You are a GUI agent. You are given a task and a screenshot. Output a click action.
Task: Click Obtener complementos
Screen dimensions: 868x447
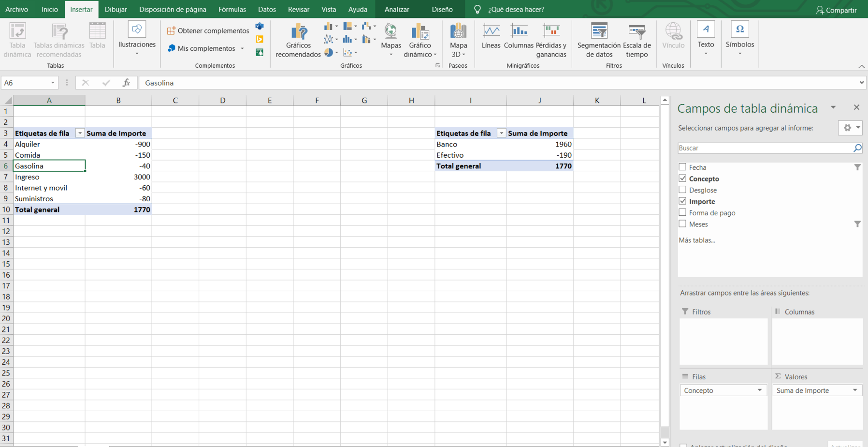(208, 30)
